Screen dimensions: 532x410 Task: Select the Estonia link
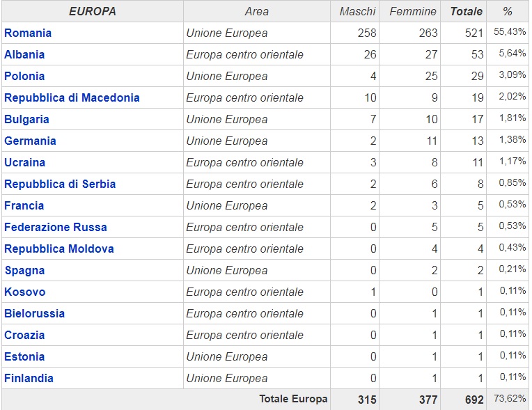click(24, 356)
